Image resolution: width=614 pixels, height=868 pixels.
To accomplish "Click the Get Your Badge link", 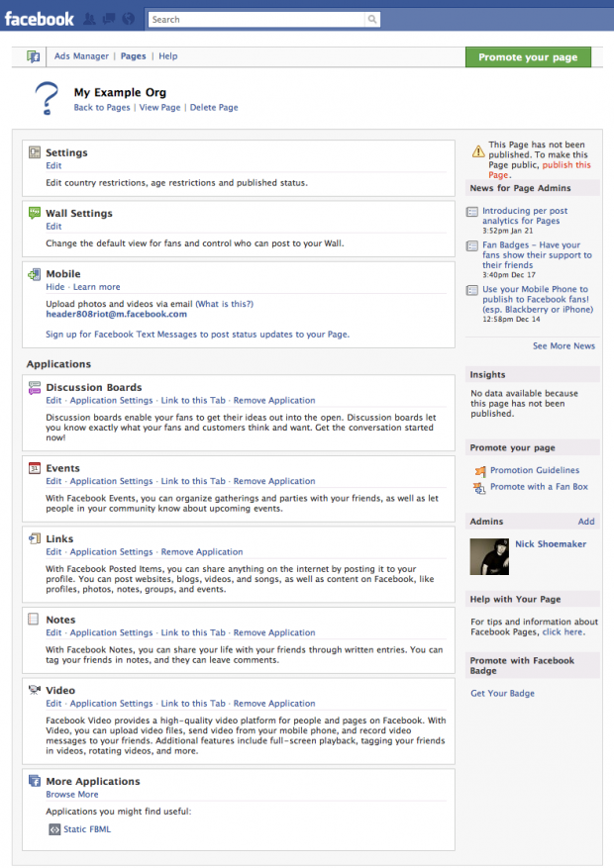I will pos(503,693).
